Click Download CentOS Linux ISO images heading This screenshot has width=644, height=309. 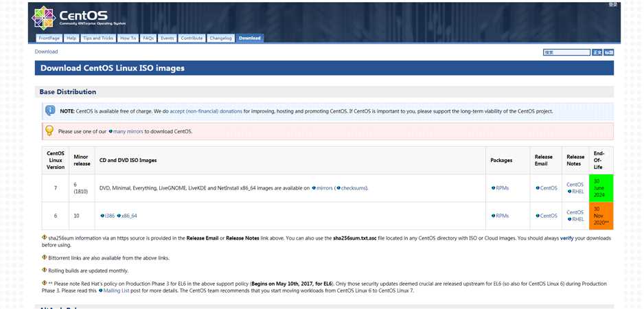point(113,68)
